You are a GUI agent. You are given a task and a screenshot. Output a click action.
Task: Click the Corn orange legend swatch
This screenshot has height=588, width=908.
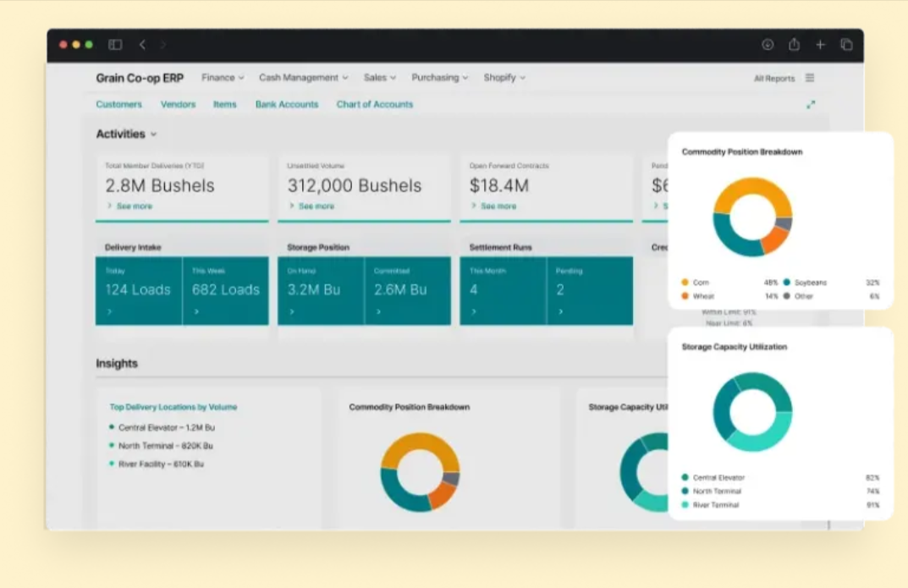click(685, 283)
